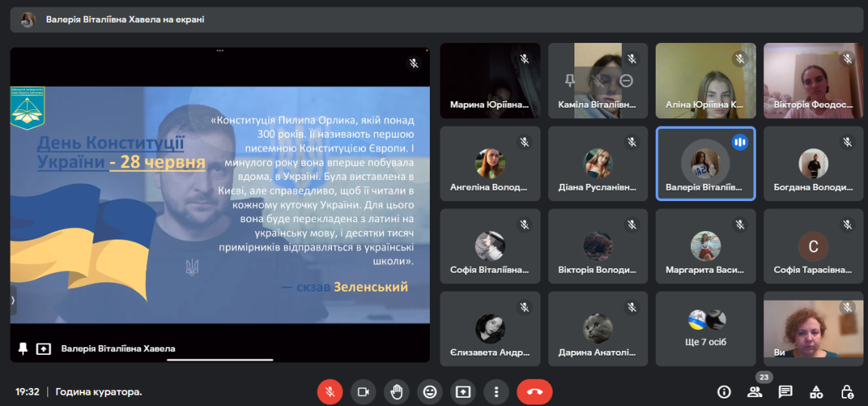Click mic-off icon on Богдана's tile
The height and width of the screenshot is (406, 868).
click(x=847, y=142)
